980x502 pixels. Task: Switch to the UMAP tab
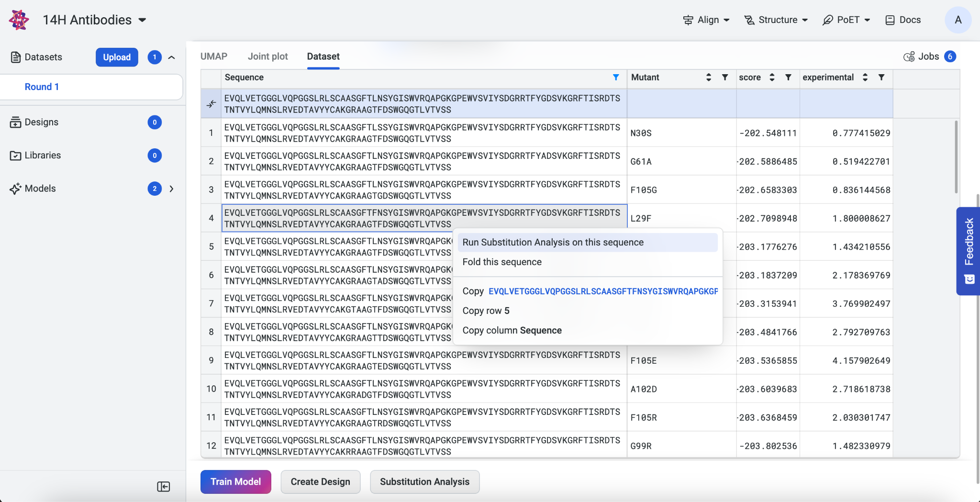coord(214,56)
